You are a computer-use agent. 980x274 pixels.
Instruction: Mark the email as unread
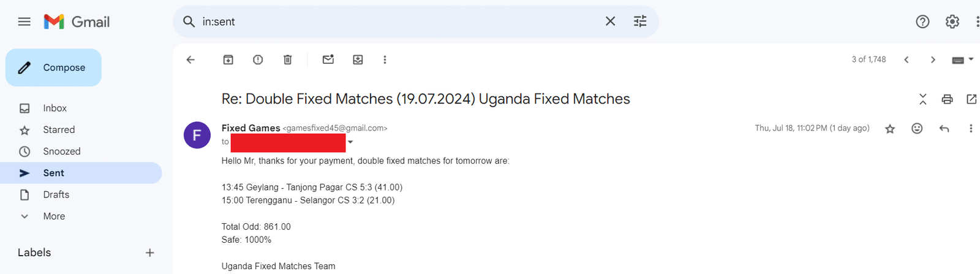(328, 59)
